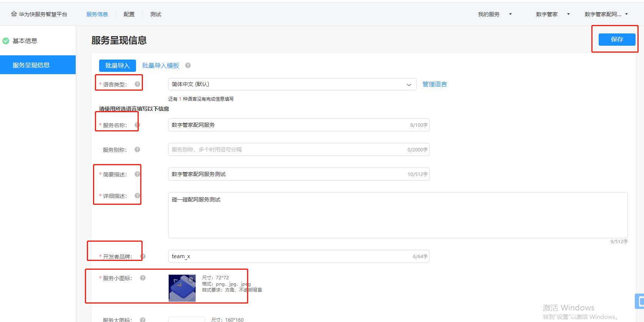Click into the 详细描述 text area
The height and width of the screenshot is (322, 644).
(x=398, y=215)
